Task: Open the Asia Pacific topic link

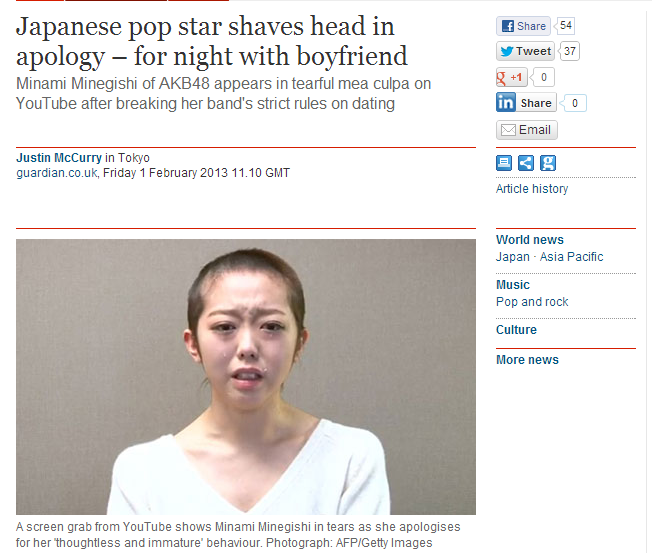Action: coord(571,257)
